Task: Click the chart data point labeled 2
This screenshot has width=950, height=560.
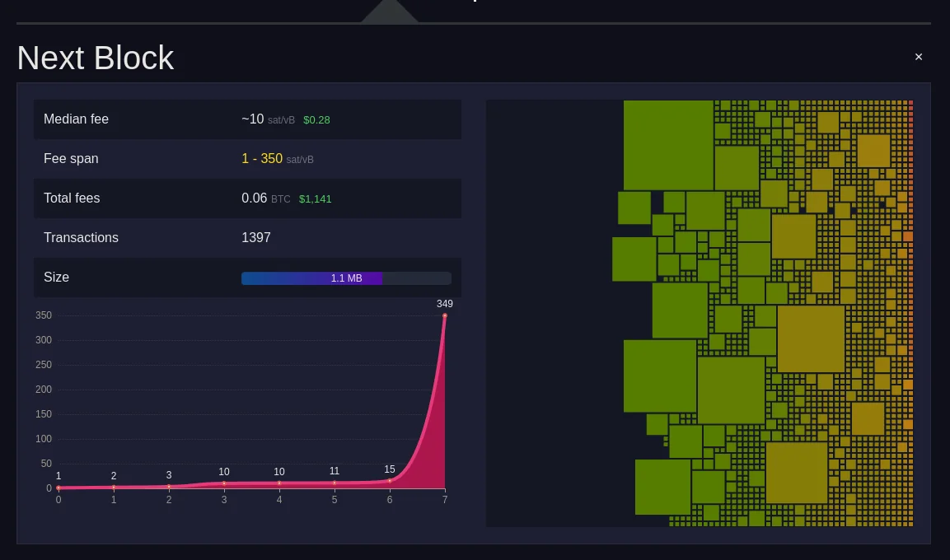Action: (x=114, y=488)
